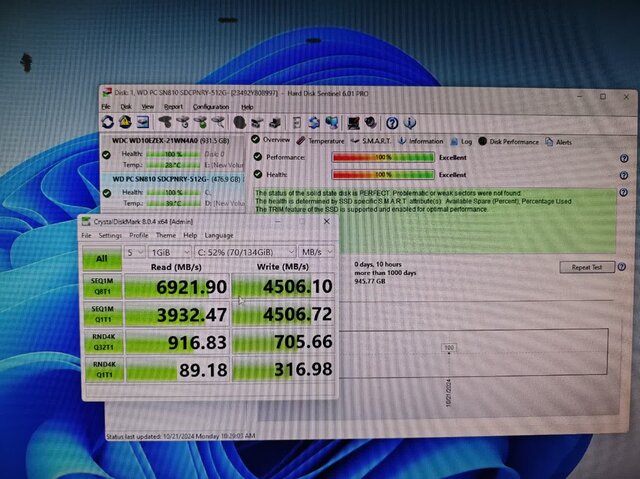640x479 pixels.
Task: Expand the MB/s unit dropdown
Action: [318, 252]
